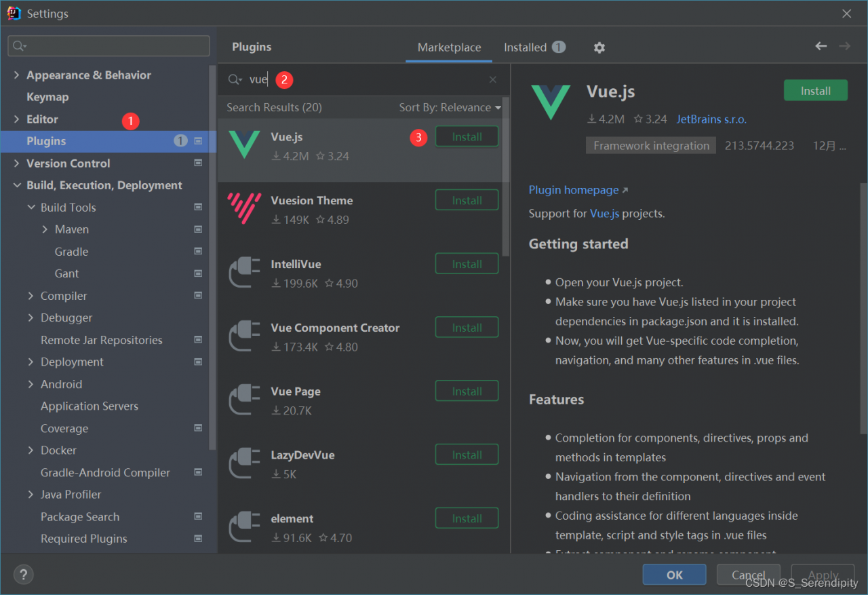
Task: Select Keymap in settings tree
Action: coord(47,97)
